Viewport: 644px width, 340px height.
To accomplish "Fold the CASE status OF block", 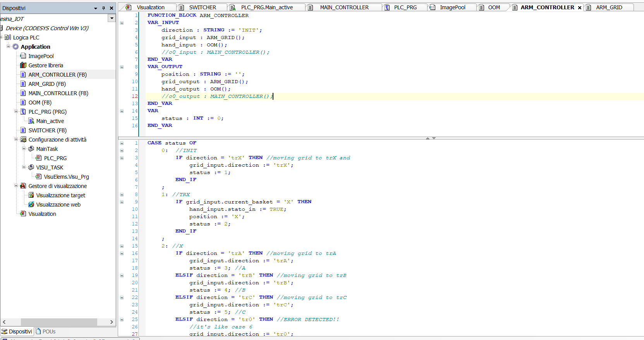I will click(122, 143).
